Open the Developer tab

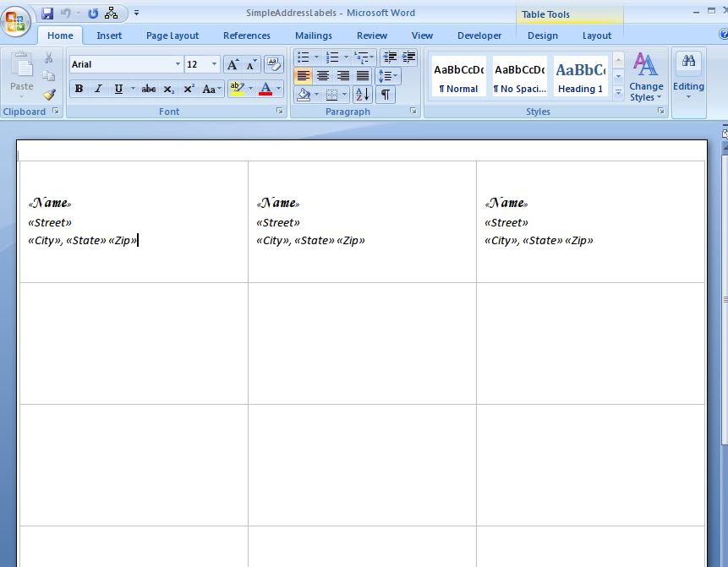tap(479, 35)
